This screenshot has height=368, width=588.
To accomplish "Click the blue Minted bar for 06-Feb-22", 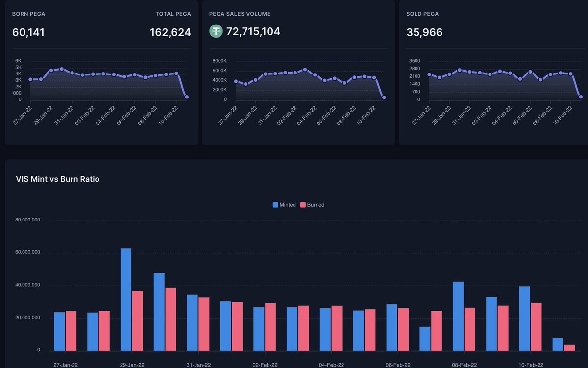I will (392, 327).
